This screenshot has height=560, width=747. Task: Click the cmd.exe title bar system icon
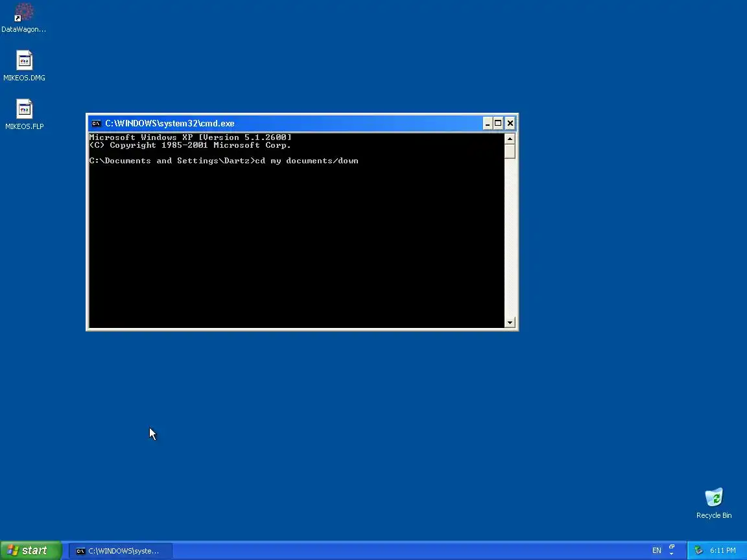[x=96, y=123]
